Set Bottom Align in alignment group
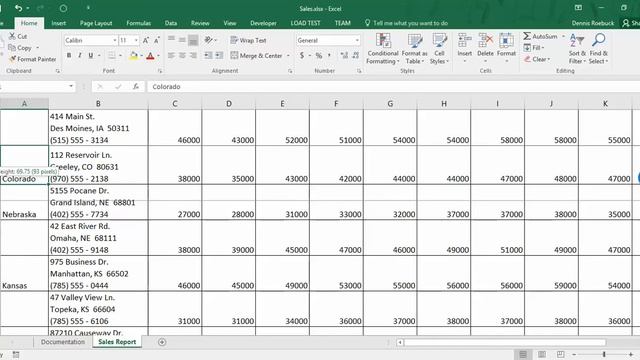Image resolution: width=640 pixels, height=360 pixels. tap(193, 40)
